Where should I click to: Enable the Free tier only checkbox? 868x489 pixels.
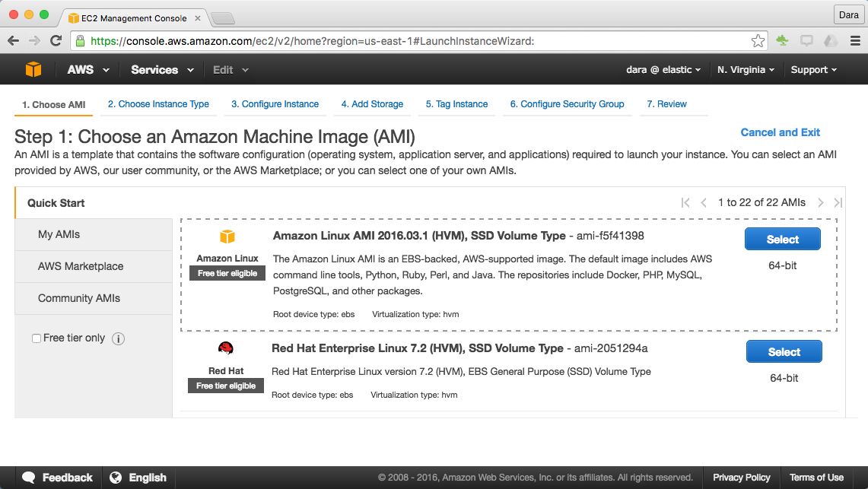[x=37, y=338]
